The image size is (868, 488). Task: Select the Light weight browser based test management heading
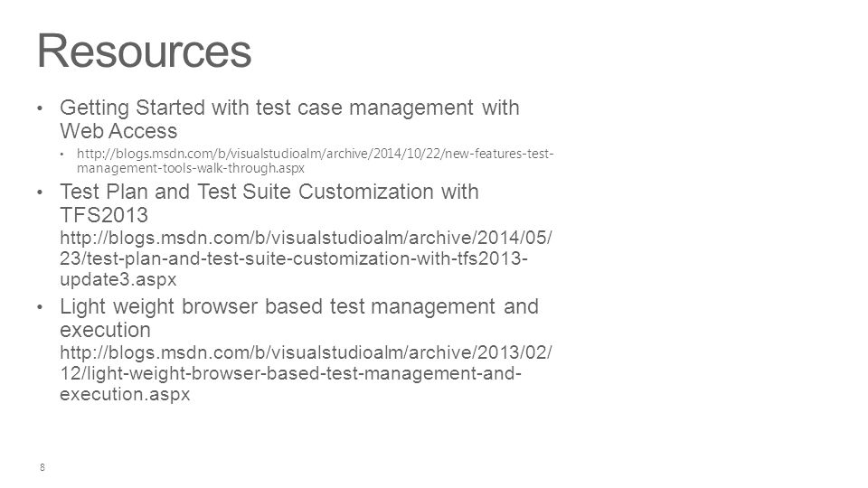(299, 317)
